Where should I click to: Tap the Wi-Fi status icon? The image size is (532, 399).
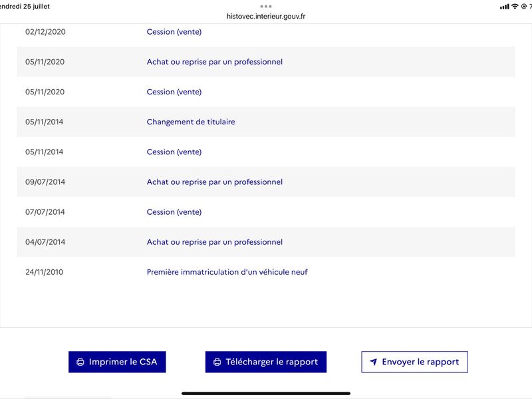click(x=515, y=7)
